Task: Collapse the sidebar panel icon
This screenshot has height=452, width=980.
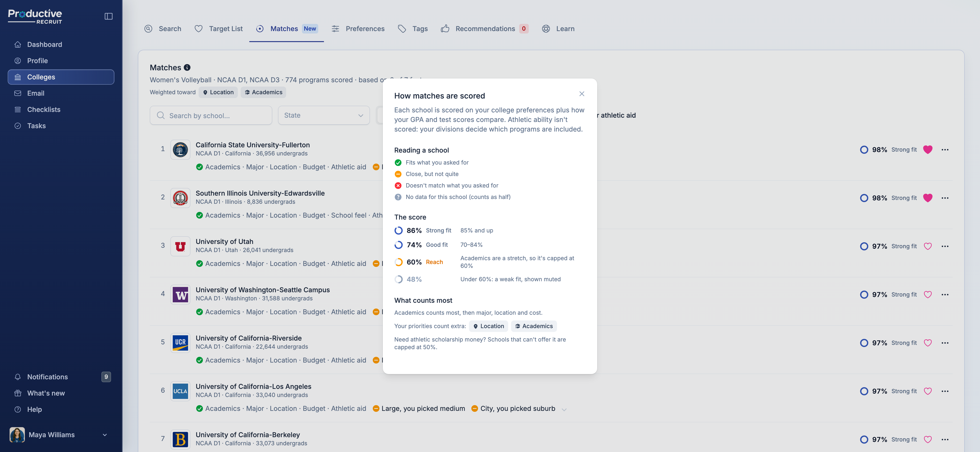Action: point(108,16)
